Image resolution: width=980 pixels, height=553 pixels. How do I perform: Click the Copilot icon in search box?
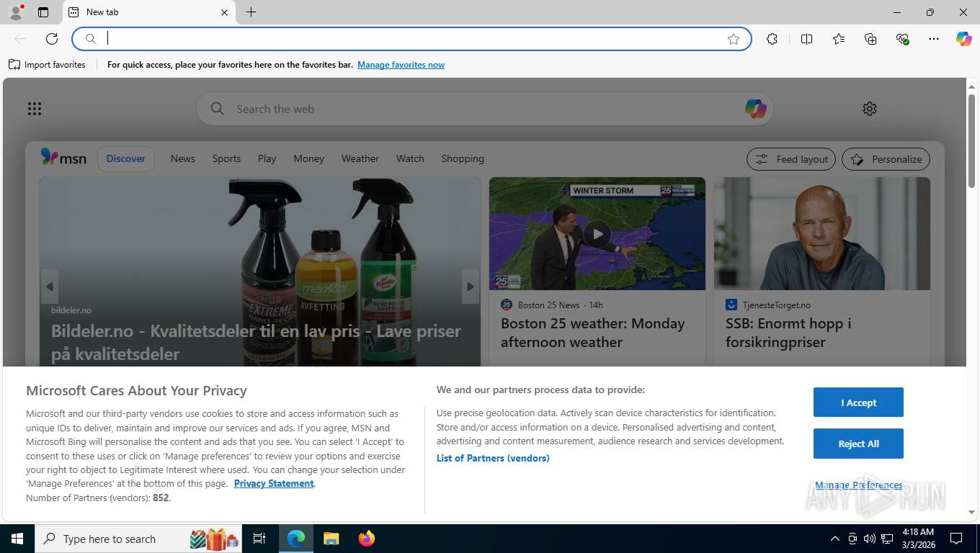[755, 109]
